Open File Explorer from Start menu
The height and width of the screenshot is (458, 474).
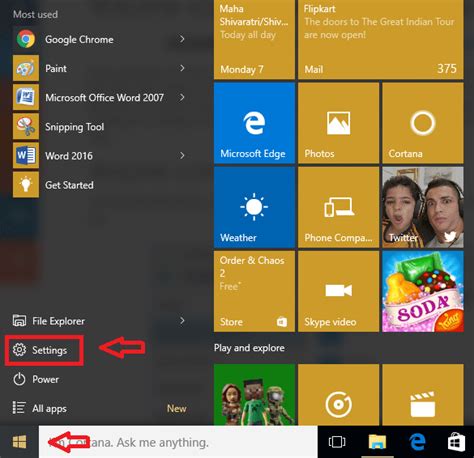49,321
